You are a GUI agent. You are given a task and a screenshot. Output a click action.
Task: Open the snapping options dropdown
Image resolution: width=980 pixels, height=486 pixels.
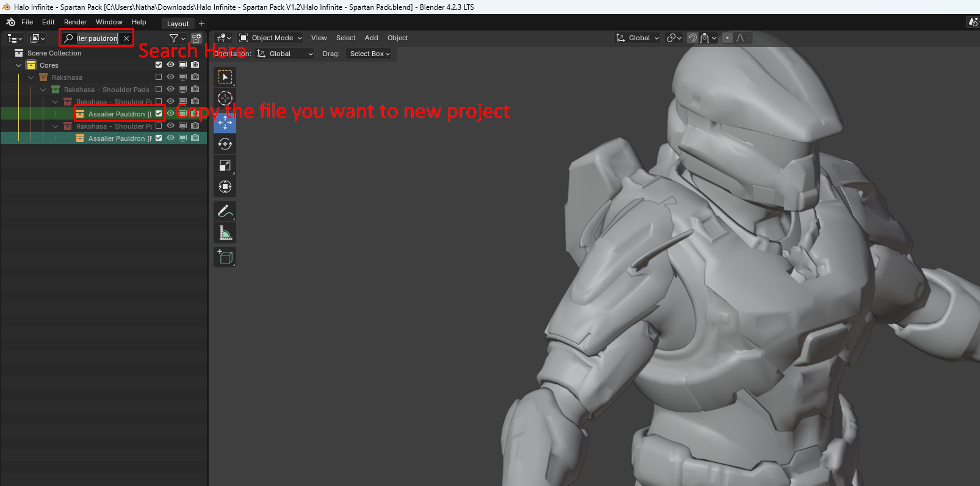coord(708,38)
